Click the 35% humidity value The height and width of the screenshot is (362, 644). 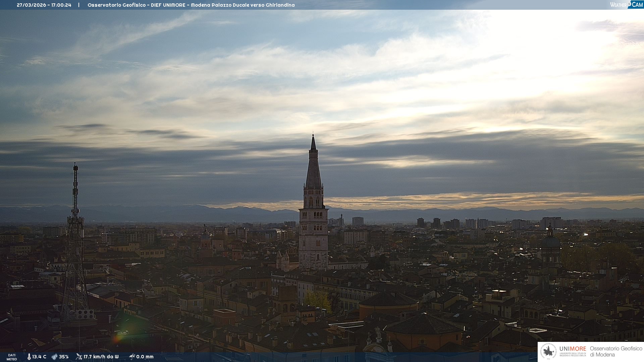tap(64, 357)
